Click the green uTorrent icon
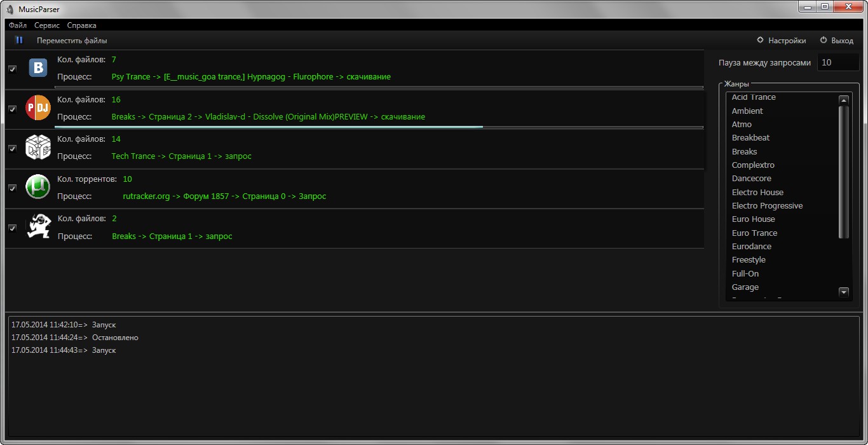The image size is (868, 445). tap(38, 187)
